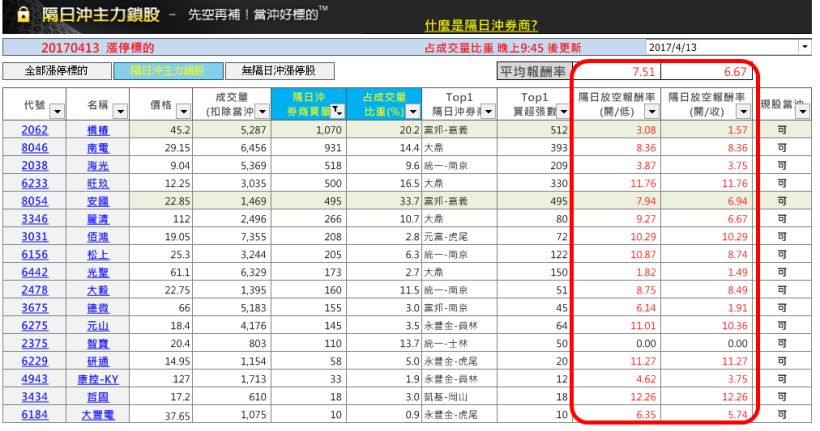Click the 占成交量比重 filter arrow

tap(409, 111)
